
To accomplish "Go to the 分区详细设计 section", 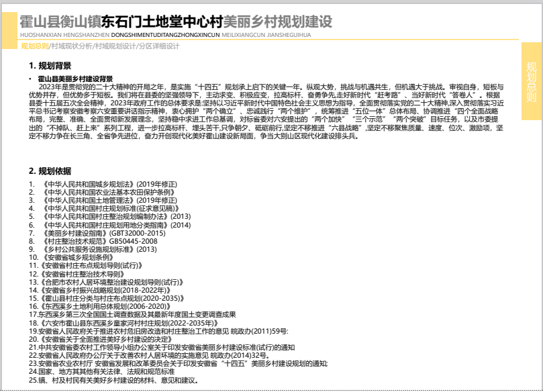I will click(x=158, y=46).
